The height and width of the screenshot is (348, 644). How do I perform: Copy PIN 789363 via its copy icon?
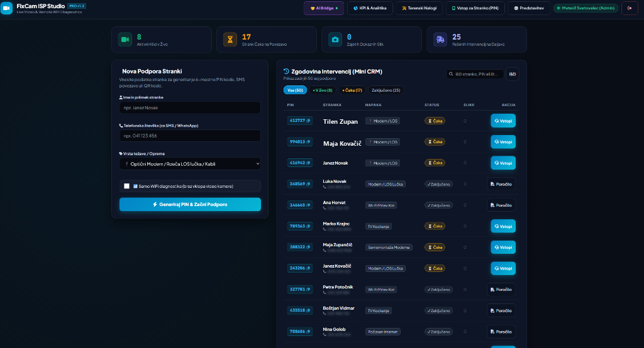(x=308, y=226)
